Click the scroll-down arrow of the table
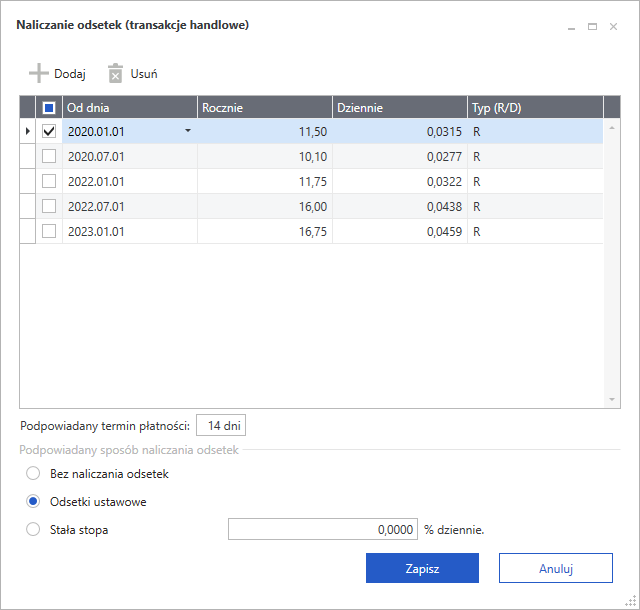Image resolution: width=640 pixels, height=610 pixels. pos(613,399)
